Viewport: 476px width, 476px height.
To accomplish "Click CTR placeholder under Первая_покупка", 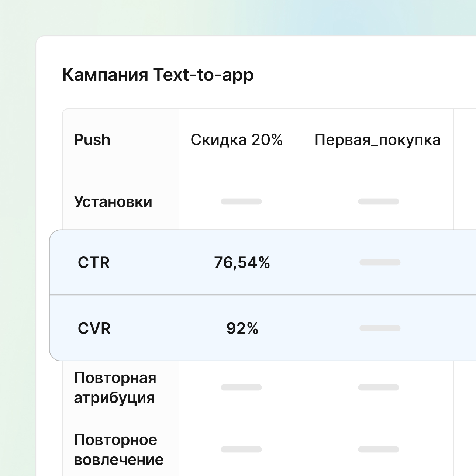I will [380, 262].
